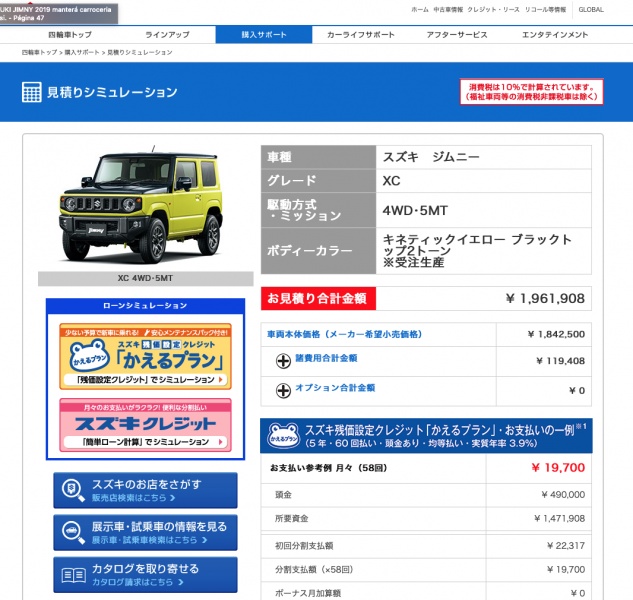The width and height of the screenshot is (633, 600).
Task: Open the カーライフサポート menu item
Action: pyautogui.click(x=361, y=35)
